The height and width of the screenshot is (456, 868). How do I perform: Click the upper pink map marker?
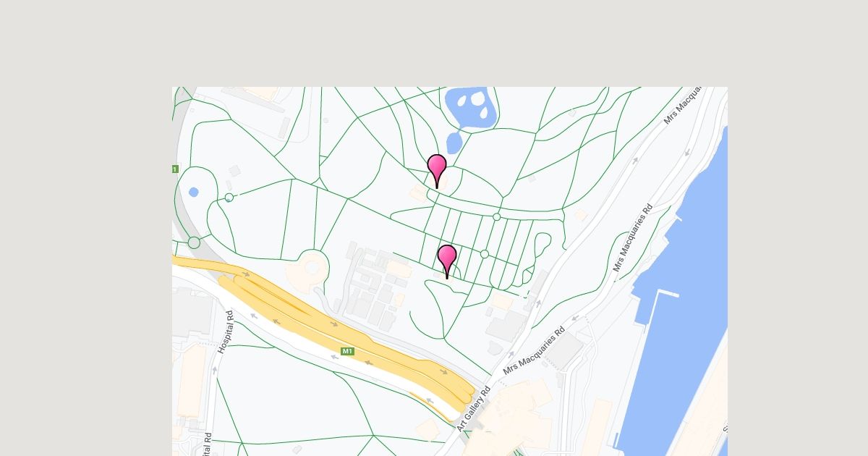point(437,171)
